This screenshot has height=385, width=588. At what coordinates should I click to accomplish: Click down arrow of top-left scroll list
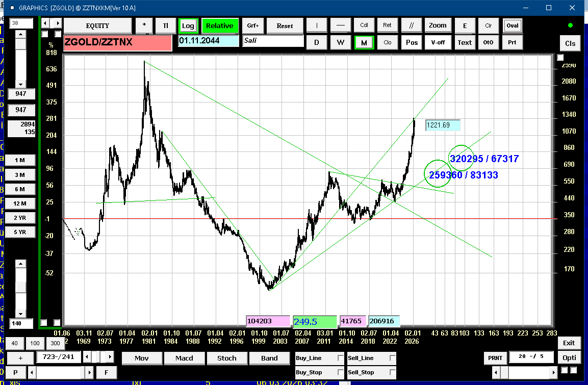pos(20,84)
